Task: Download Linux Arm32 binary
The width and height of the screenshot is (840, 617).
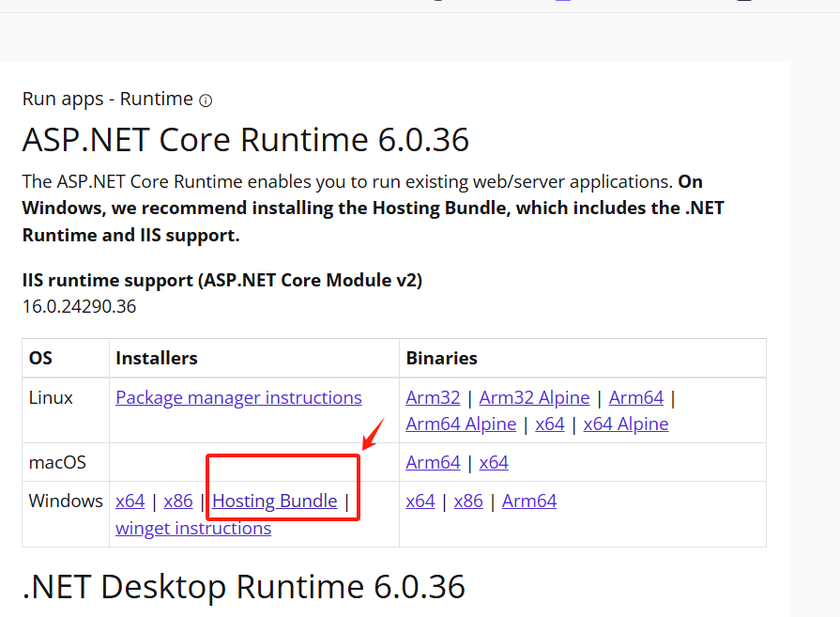Action: coord(433,398)
